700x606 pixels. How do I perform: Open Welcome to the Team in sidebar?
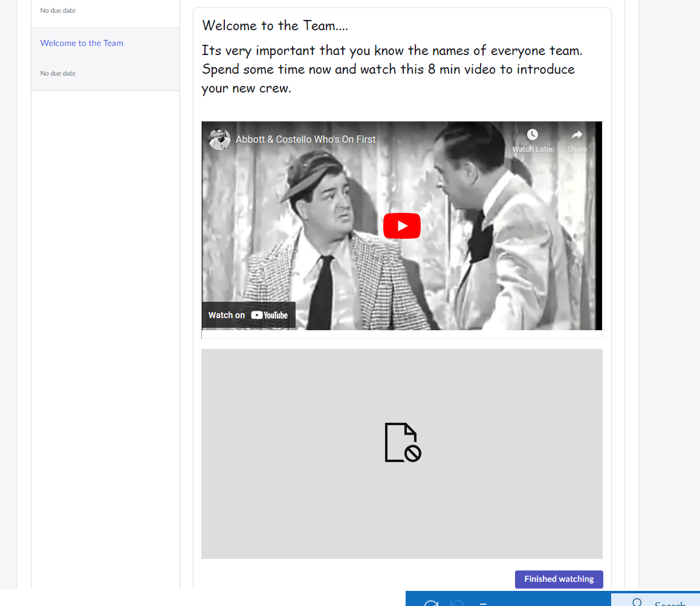pyautogui.click(x=82, y=43)
